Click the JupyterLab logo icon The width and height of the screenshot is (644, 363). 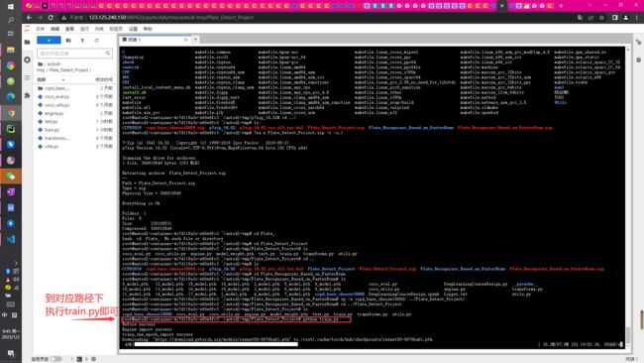pyautogui.click(x=27, y=29)
